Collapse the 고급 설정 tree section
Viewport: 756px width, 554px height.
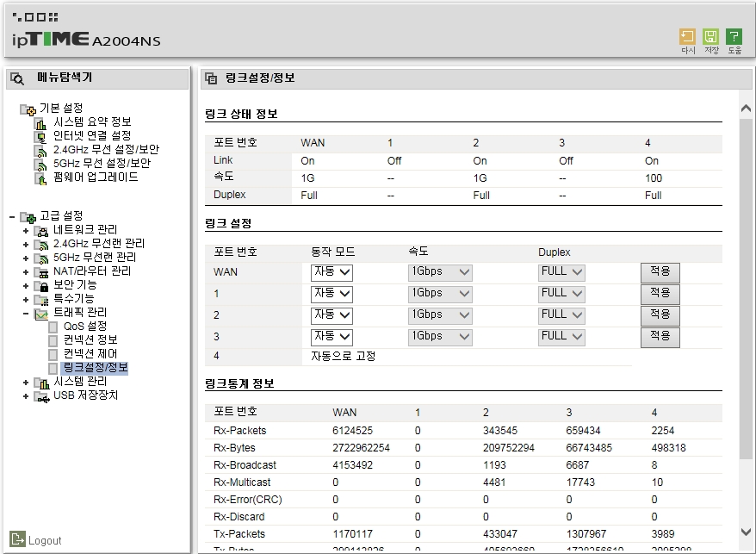point(12,216)
